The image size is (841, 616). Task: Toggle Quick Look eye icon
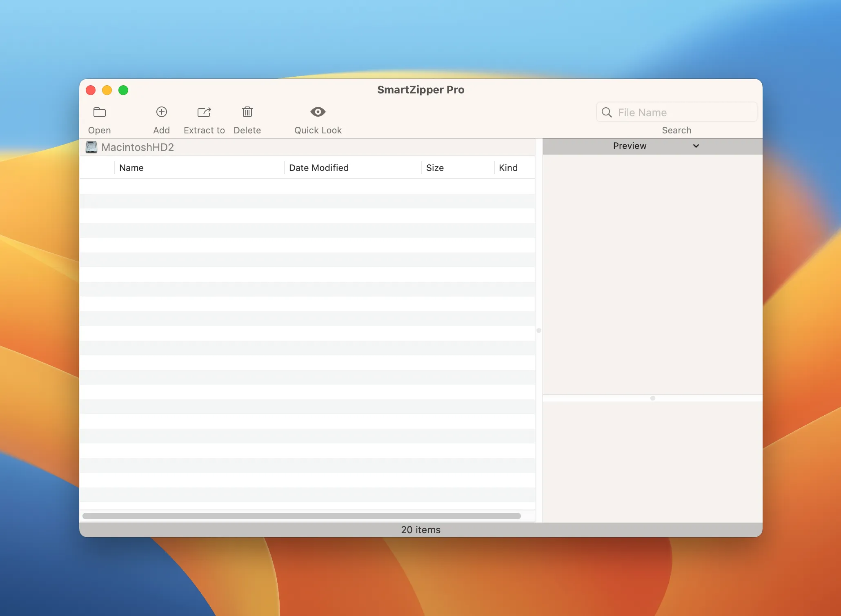tap(318, 112)
